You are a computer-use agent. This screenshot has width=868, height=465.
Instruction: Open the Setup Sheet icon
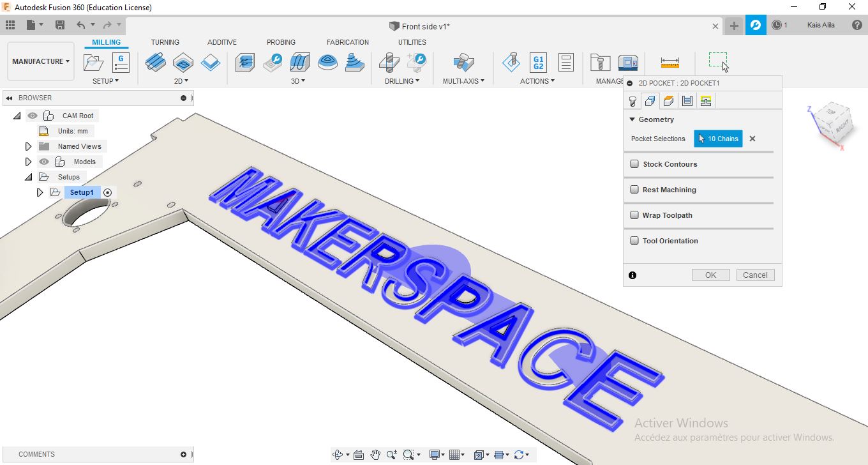tap(565, 63)
